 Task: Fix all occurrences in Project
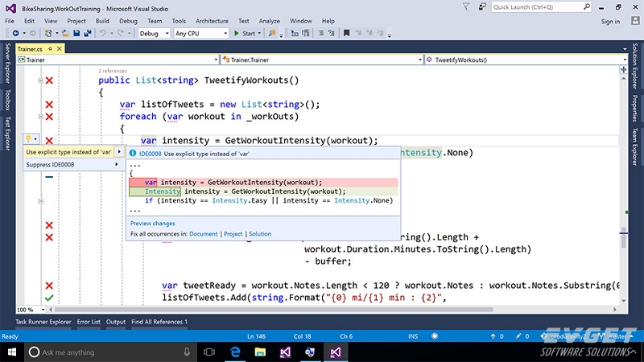(x=233, y=234)
